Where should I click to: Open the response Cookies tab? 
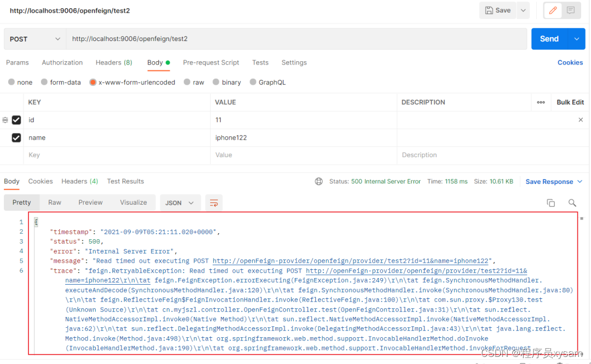coord(40,181)
